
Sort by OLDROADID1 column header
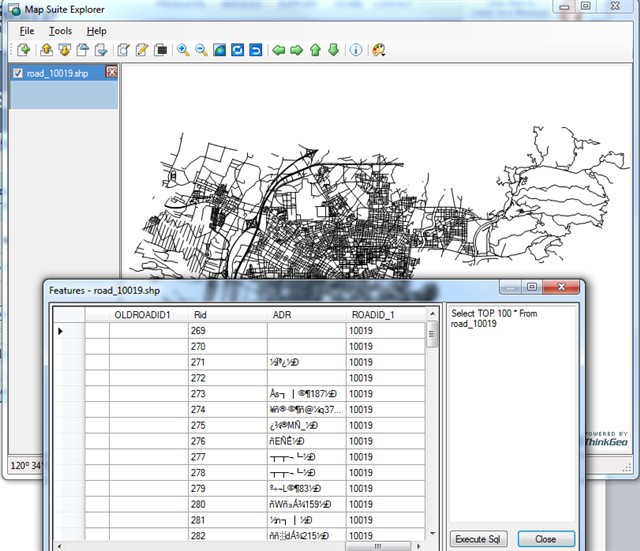coord(149,315)
